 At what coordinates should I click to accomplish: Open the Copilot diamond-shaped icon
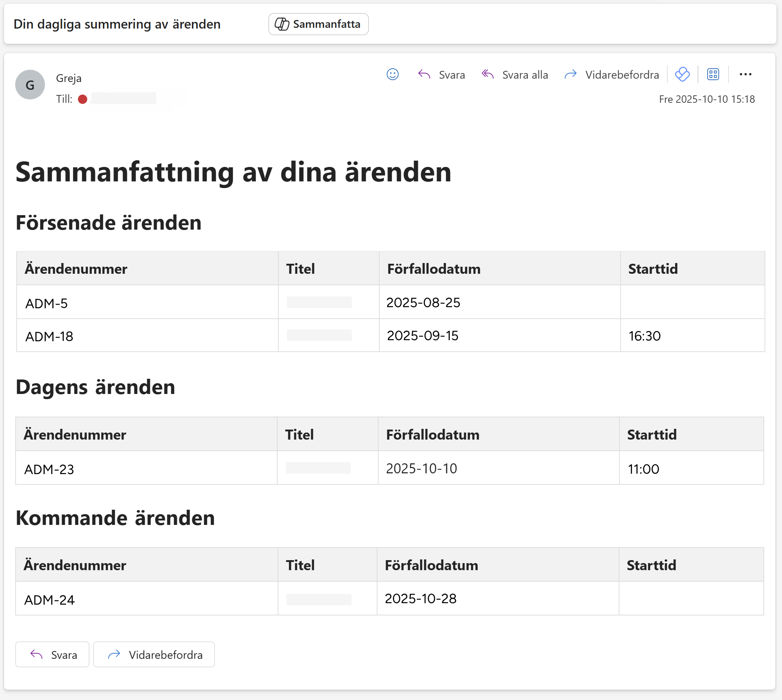[x=682, y=74]
